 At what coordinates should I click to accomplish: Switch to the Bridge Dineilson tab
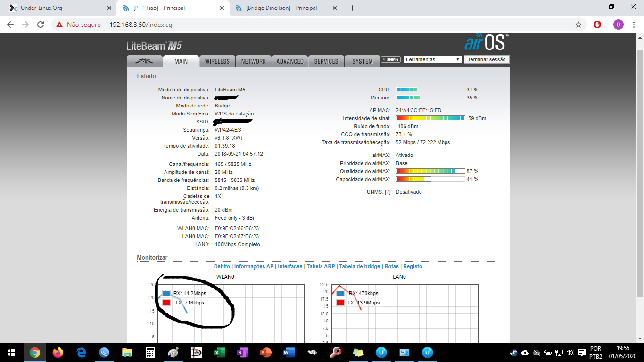[285, 8]
